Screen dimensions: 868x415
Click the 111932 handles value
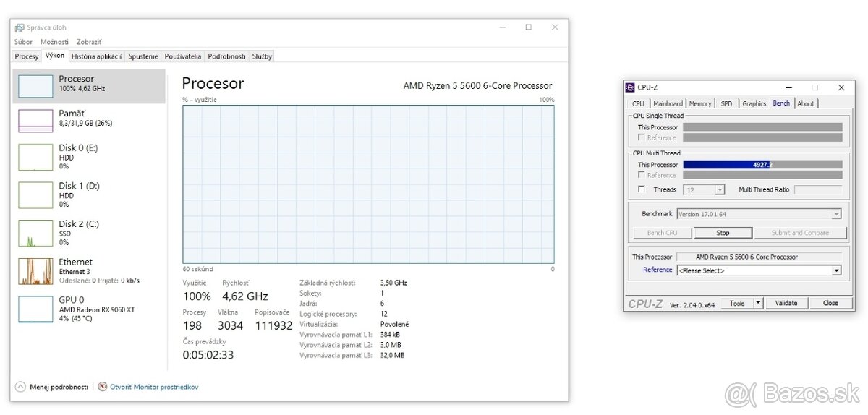(x=273, y=326)
